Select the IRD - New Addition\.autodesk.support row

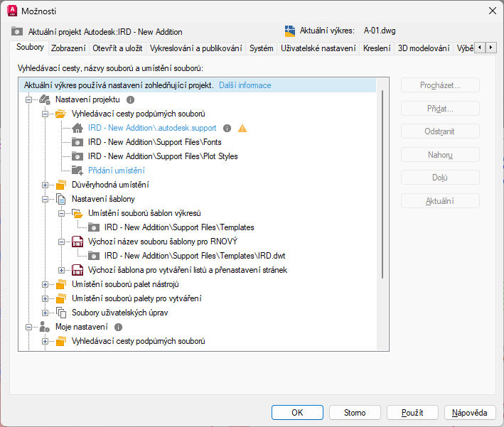[x=152, y=128]
